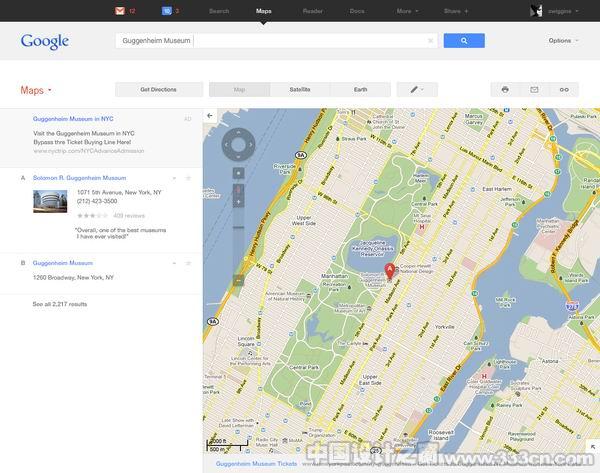Email the map via envelope icon
600x473 pixels.
pyautogui.click(x=534, y=90)
